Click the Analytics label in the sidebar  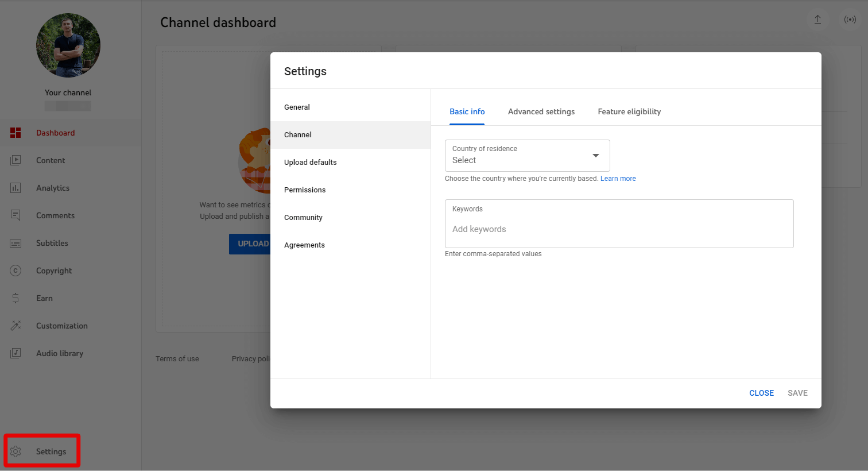[x=53, y=188]
